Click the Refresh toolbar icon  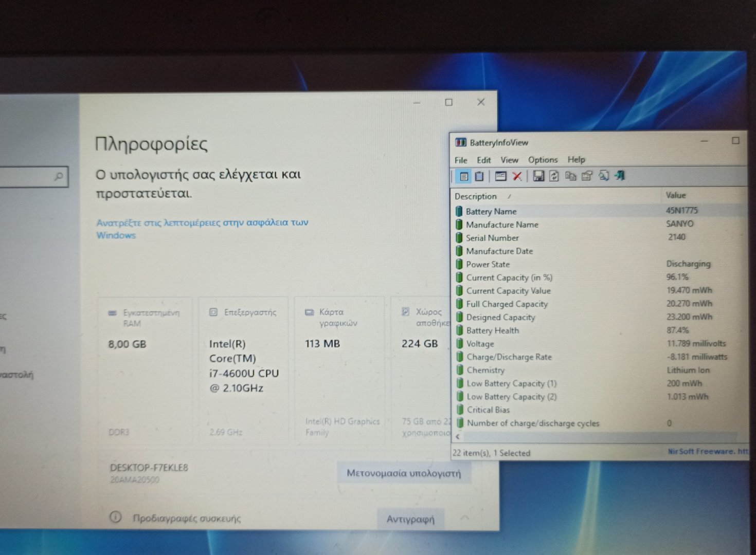554,176
